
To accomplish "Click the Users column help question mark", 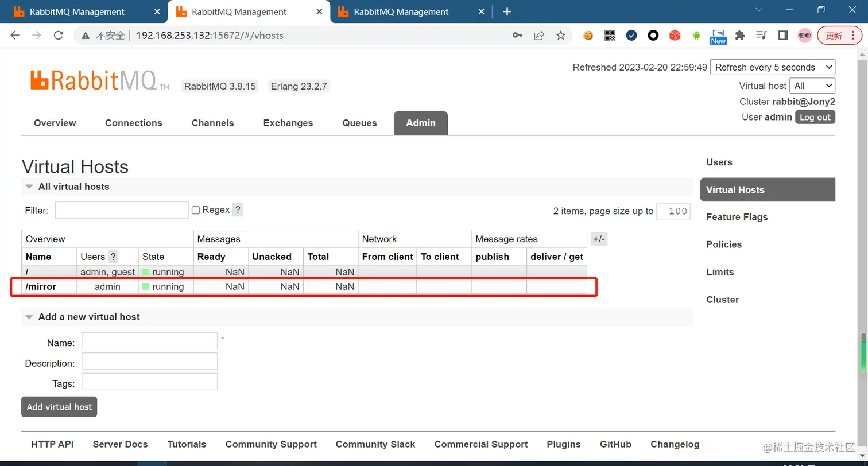I will point(113,257).
